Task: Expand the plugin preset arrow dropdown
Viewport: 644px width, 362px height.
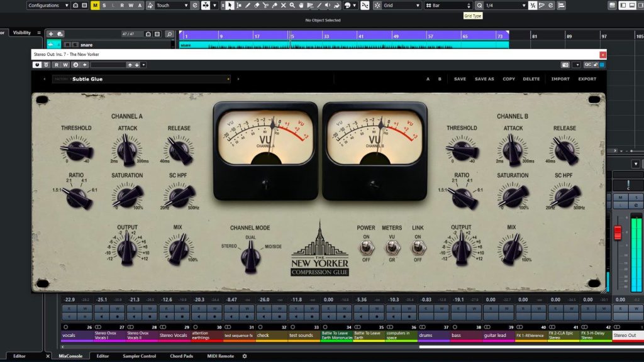Action: [143, 65]
